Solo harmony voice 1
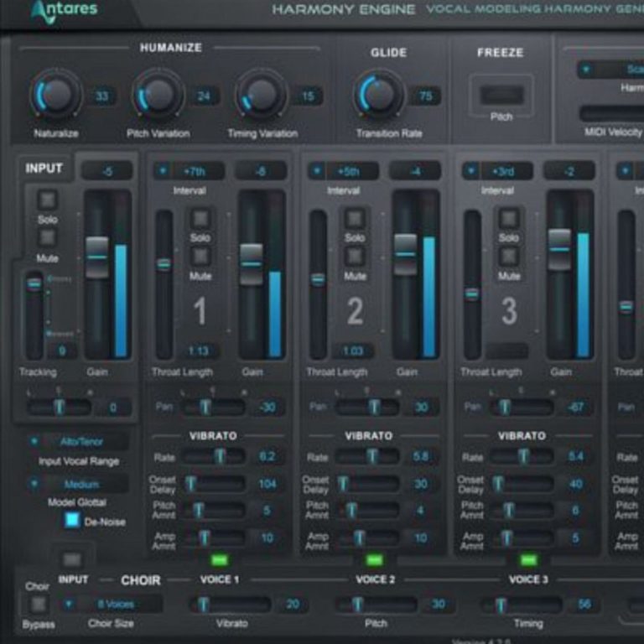 coord(200,218)
